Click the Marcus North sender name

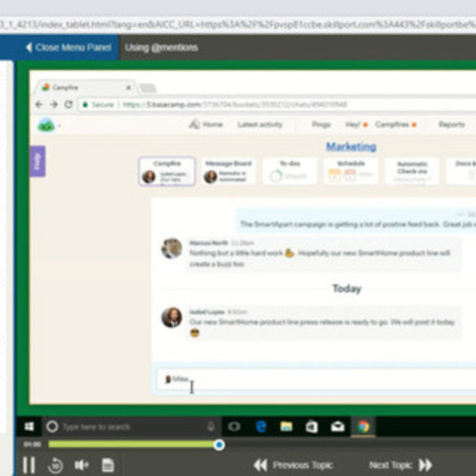209,243
